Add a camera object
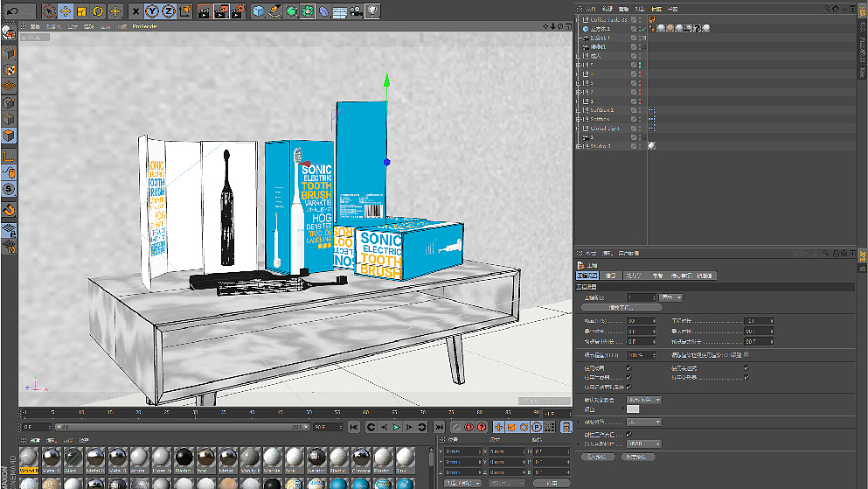The width and height of the screenshot is (868, 489). (356, 10)
